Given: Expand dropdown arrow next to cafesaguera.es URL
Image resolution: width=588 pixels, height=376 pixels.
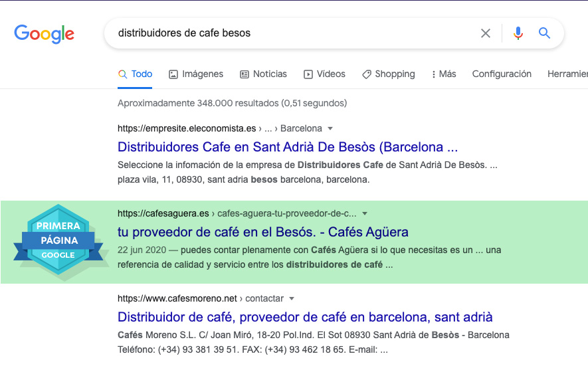Looking at the screenshot, I should coord(365,214).
